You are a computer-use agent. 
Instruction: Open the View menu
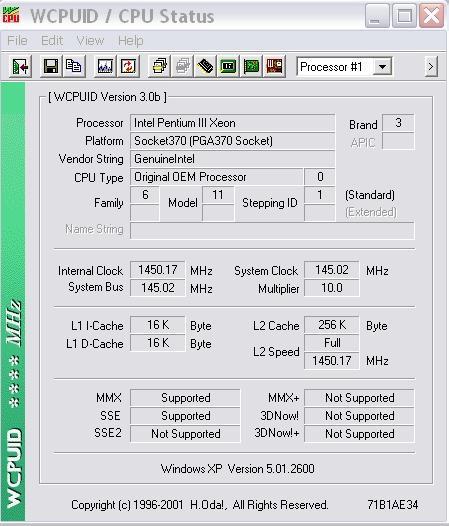tap(90, 41)
